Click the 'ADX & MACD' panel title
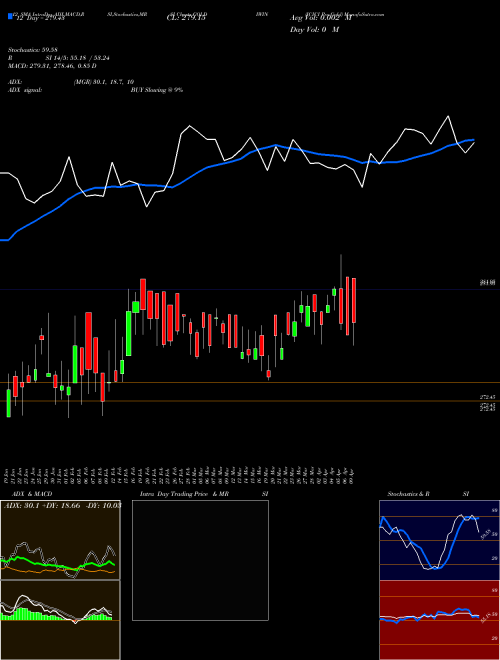The image size is (500, 660). 32,494
